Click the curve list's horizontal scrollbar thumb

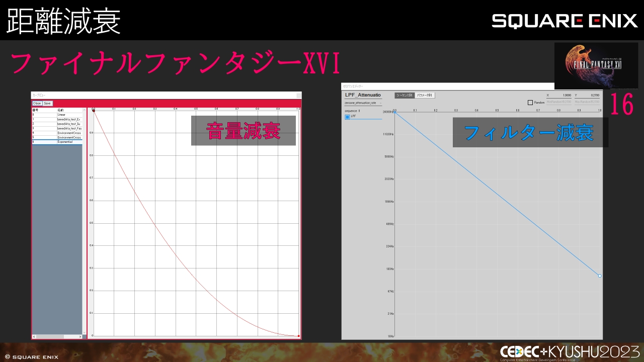pyautogui.click(x=50, y=336)
